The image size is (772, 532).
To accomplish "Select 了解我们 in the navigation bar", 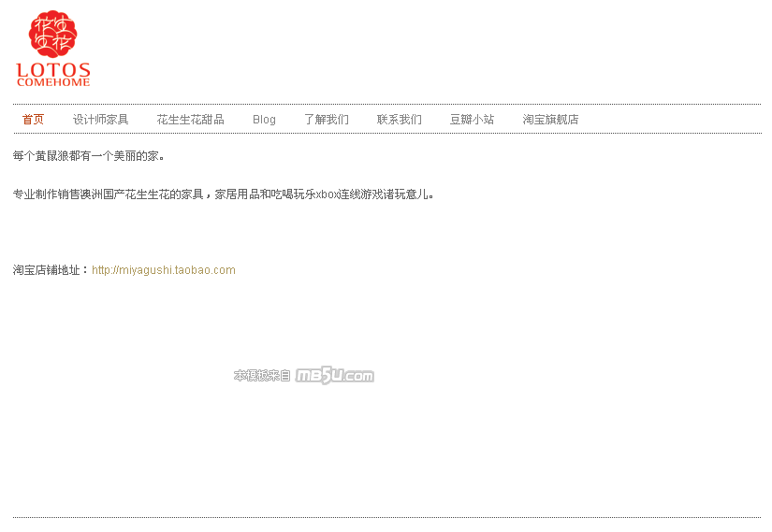I will (x=326, y=120).
